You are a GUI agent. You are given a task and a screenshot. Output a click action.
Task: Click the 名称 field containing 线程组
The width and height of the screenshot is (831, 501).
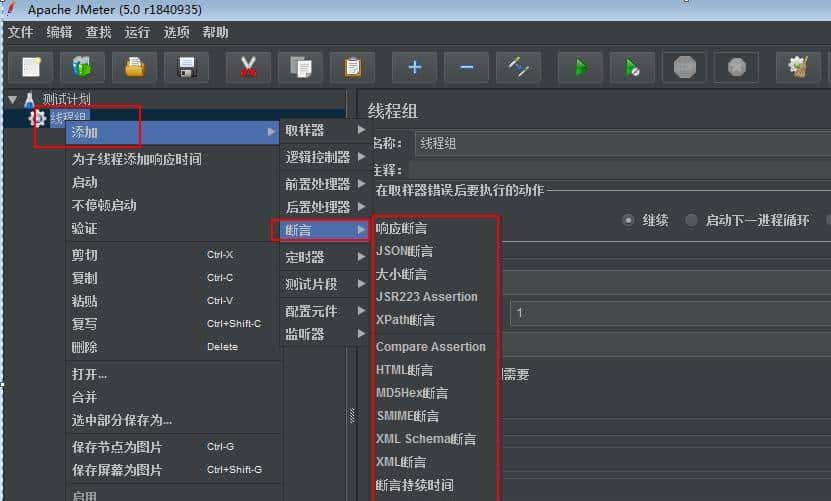tap(623, 144)
